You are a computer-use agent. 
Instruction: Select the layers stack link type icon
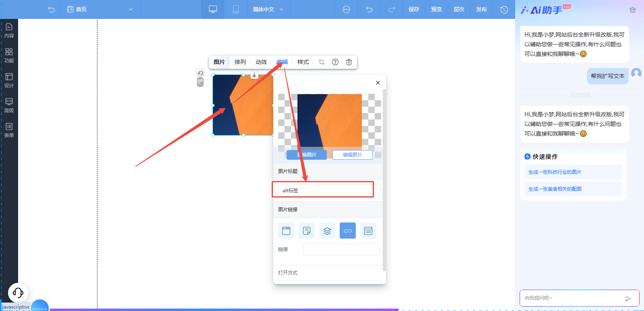click(327, 231)
